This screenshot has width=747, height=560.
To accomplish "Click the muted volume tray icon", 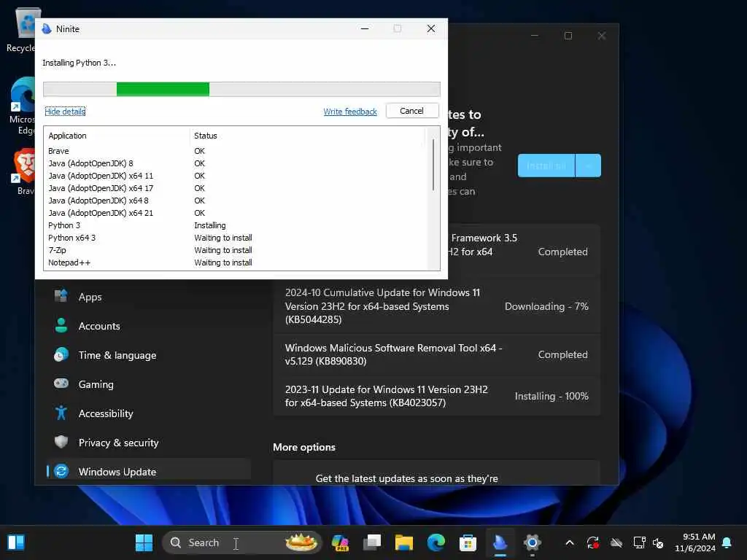I will click(659, 542).
